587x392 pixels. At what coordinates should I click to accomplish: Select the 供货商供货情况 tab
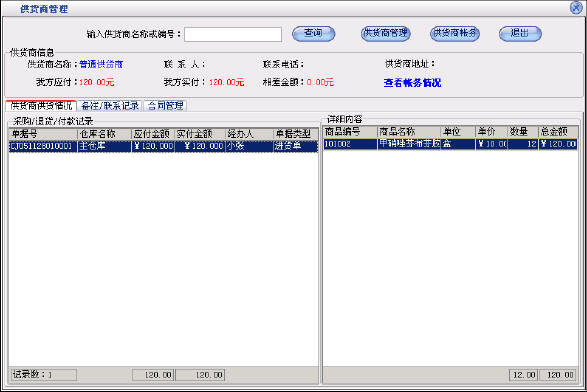(41, 106)
